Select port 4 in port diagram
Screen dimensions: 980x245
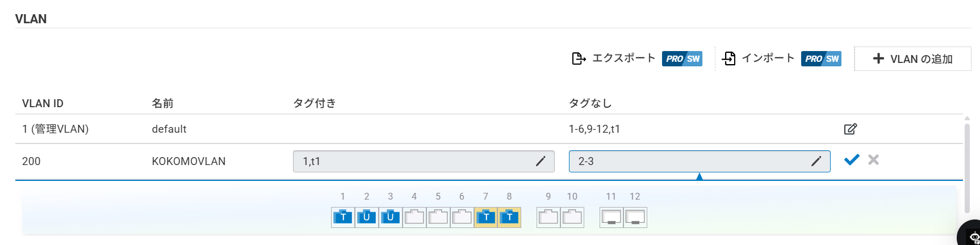414,217
